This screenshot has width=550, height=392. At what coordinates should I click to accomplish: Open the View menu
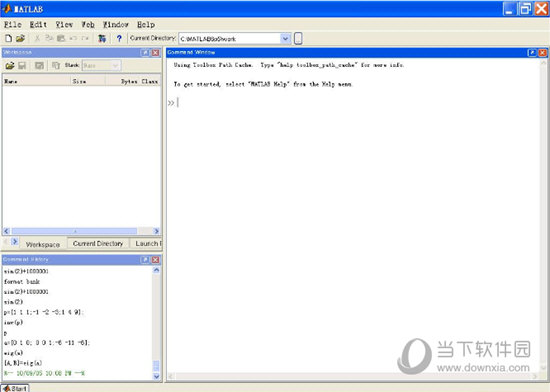(64, 25)
